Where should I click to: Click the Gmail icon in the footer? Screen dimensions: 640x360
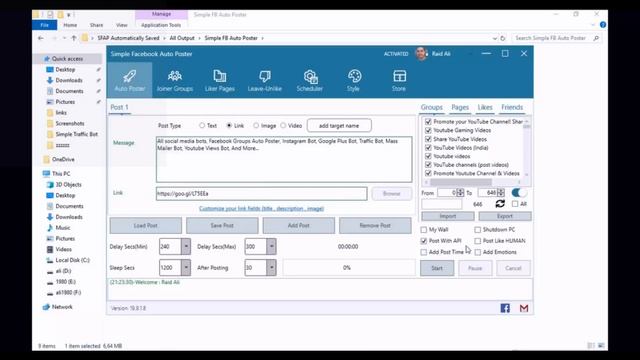tap(524, 308)
